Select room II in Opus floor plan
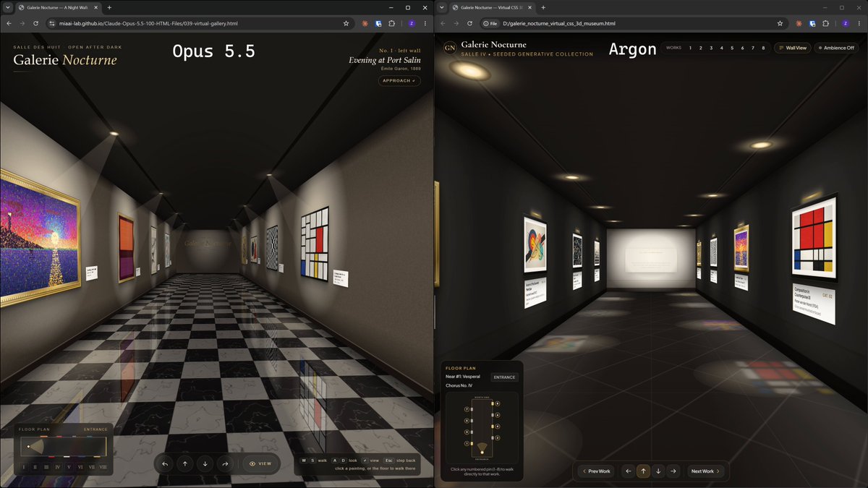This screenshot has width=868, height=488. (x=35, y=467)
